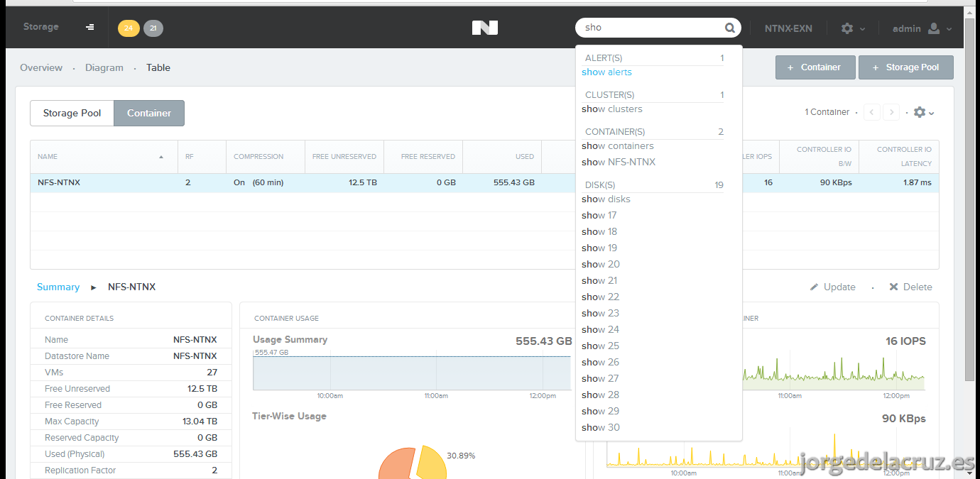Click the yellow alerts badge showing 24
Viewport: 980px width, 479px height.
[129, 28]
